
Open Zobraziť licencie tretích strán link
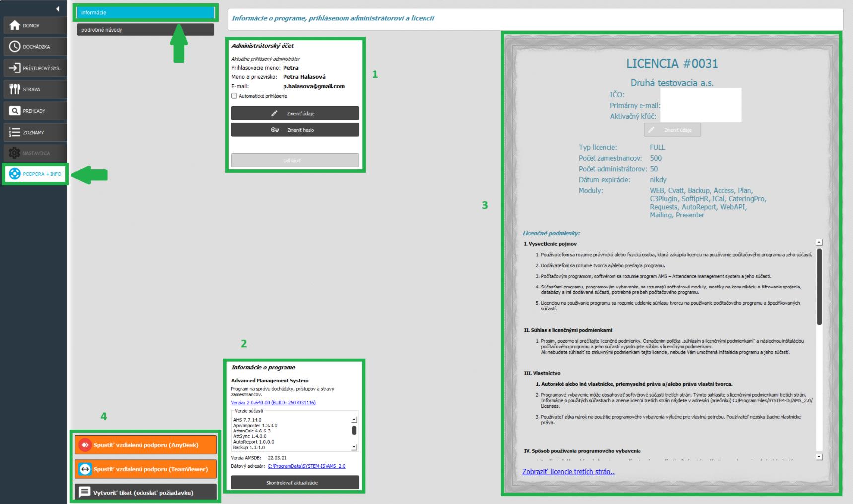(568, 472)
